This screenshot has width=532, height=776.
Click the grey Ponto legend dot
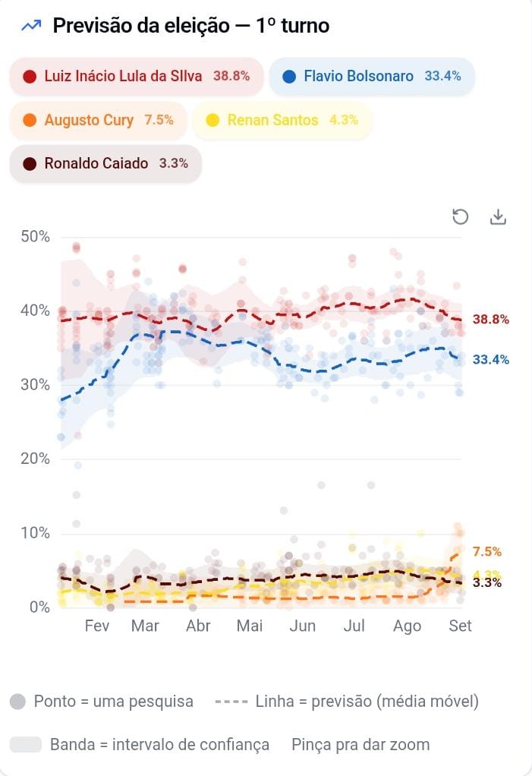[17, 702]
